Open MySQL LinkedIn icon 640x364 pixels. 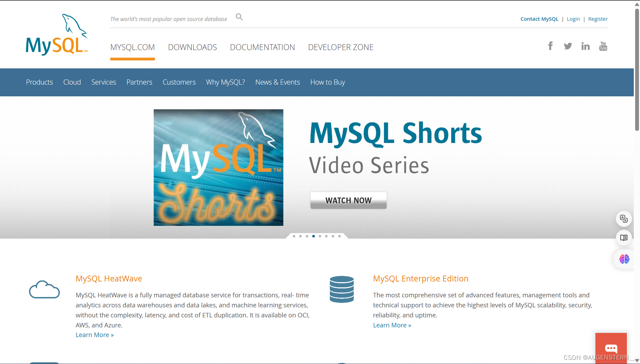pos(585,46)
